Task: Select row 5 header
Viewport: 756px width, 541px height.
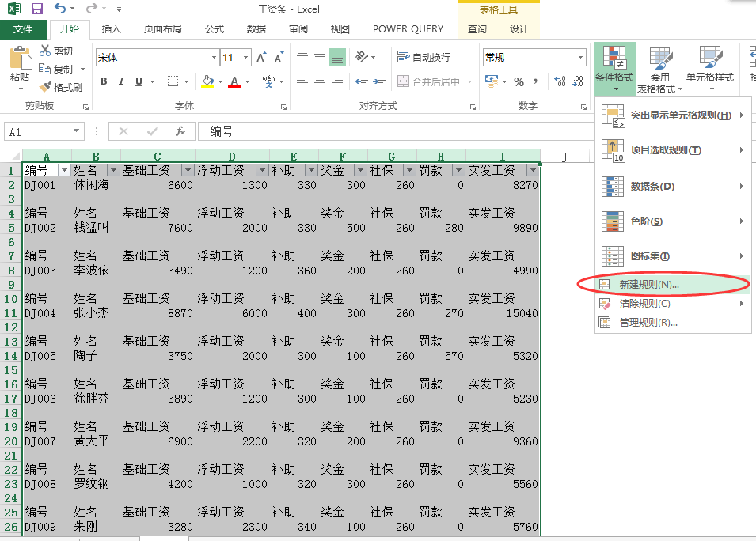Action: 11,227
